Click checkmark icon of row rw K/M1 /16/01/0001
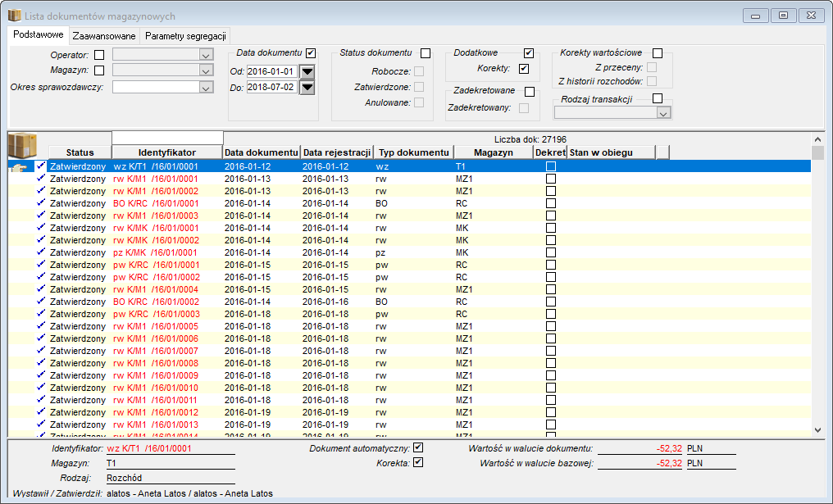The width and height of the screenshot is (833, 504). (41, 179)
